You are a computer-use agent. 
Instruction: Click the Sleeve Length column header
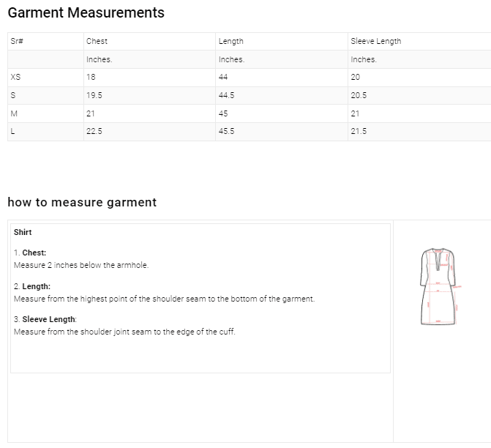[x=375, y=42]
